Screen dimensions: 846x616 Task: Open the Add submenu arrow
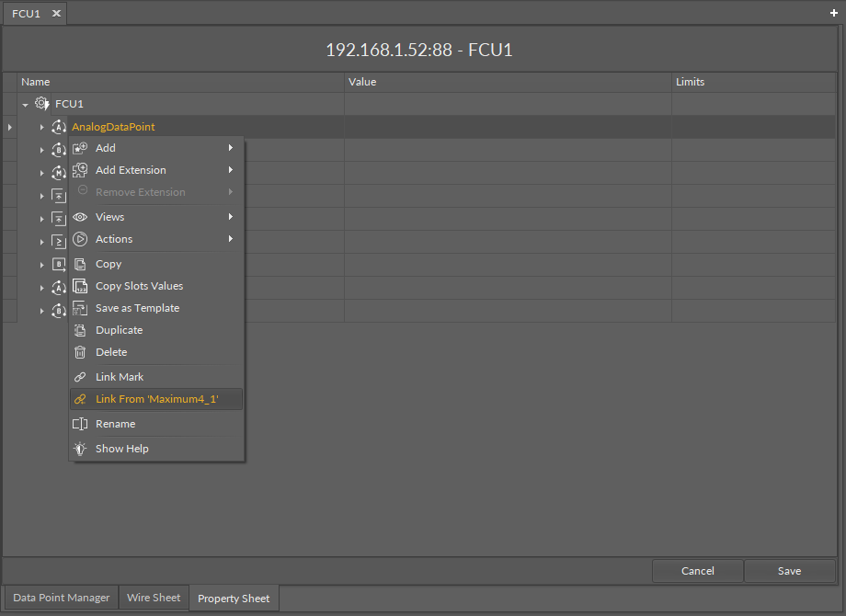pyautogui.click(x=231, y=148)
